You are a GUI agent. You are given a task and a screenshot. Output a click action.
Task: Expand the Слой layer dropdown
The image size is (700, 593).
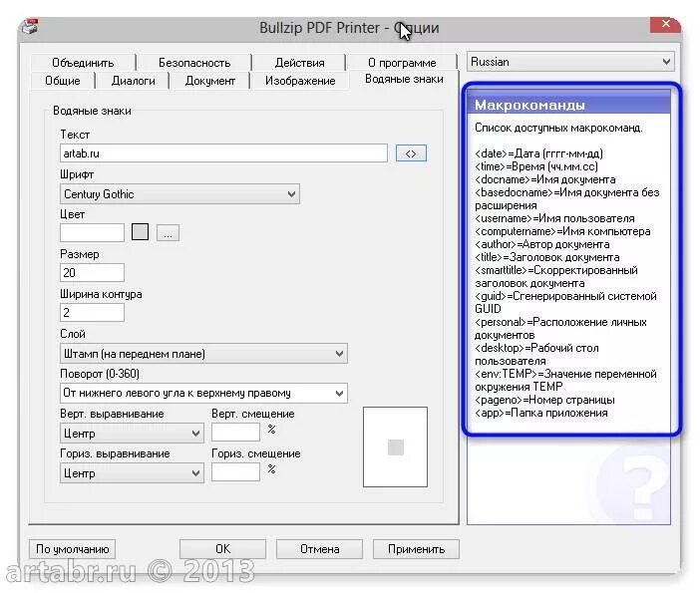[x=203, y=354]
